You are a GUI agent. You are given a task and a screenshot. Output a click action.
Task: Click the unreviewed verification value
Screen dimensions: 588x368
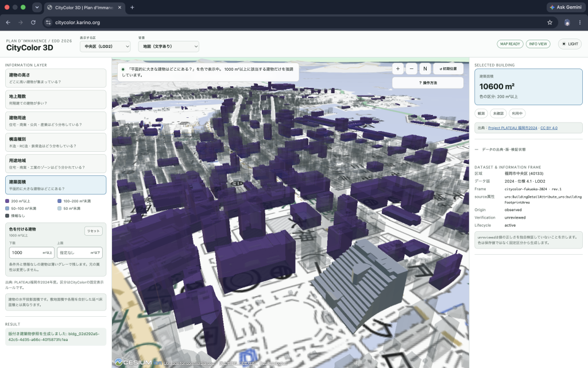(x=515, y=218)
